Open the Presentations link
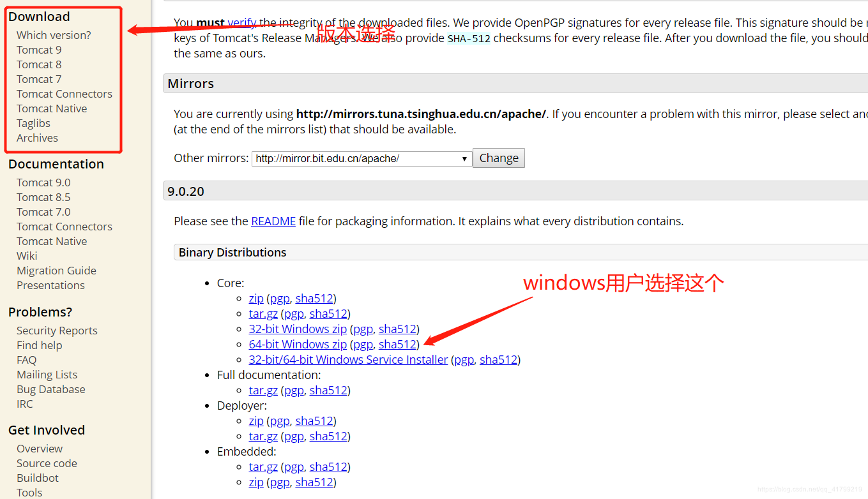This screenshot has width=868, height=499. pyautogui.click(x=50, y=285)
